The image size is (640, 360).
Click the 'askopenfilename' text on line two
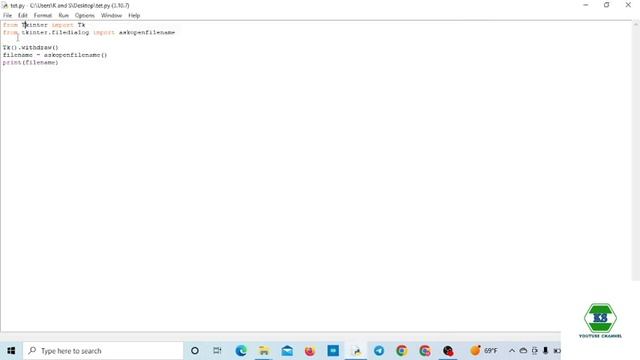[147, 32]
